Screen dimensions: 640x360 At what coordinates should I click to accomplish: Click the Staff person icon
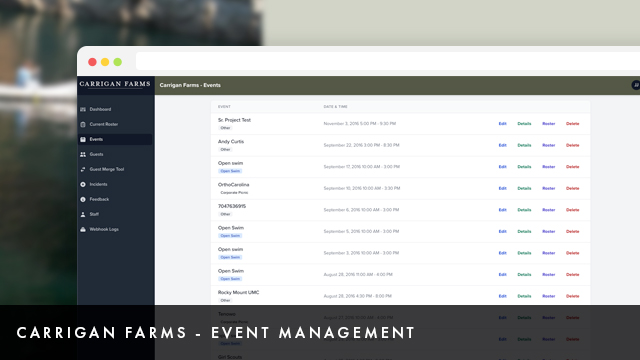(83, 214)
